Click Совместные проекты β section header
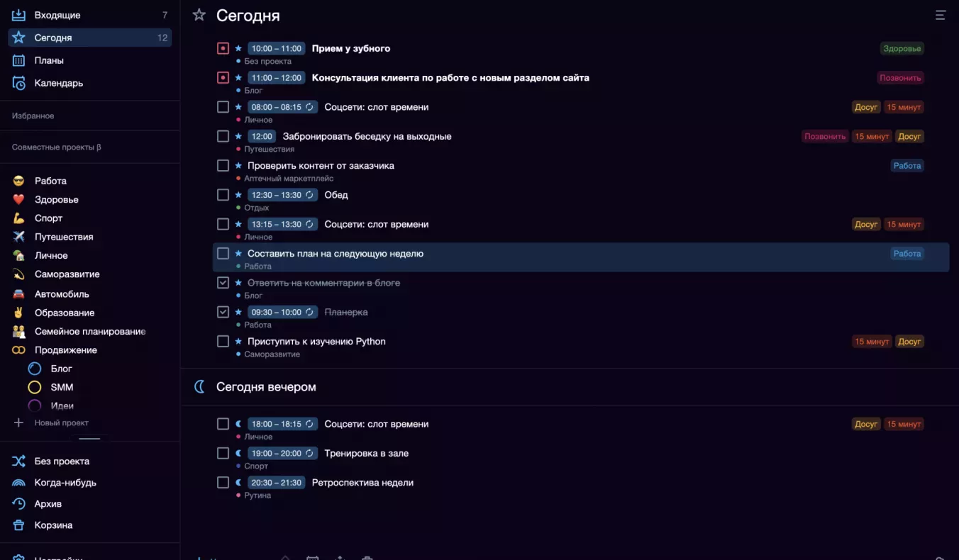Screen dimensions: 959x560 (x=57, y=147)
